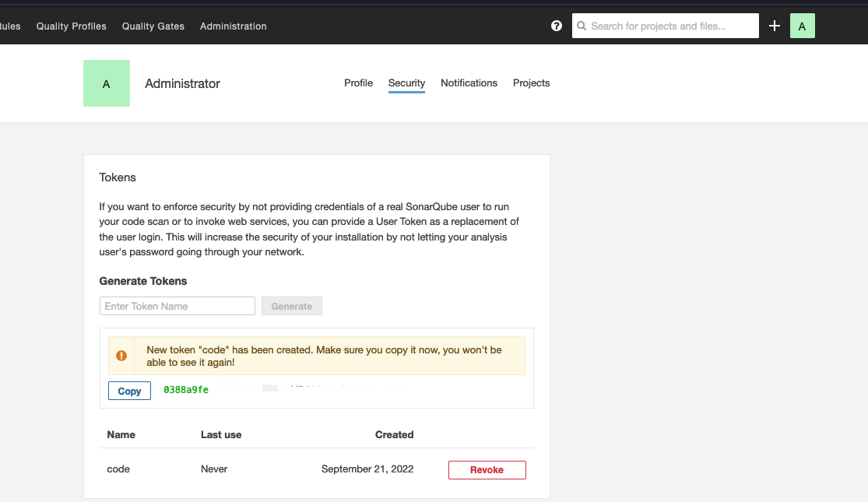Open the user avatar menu in top bar
The image size is (868, 502).
(802, 26)
